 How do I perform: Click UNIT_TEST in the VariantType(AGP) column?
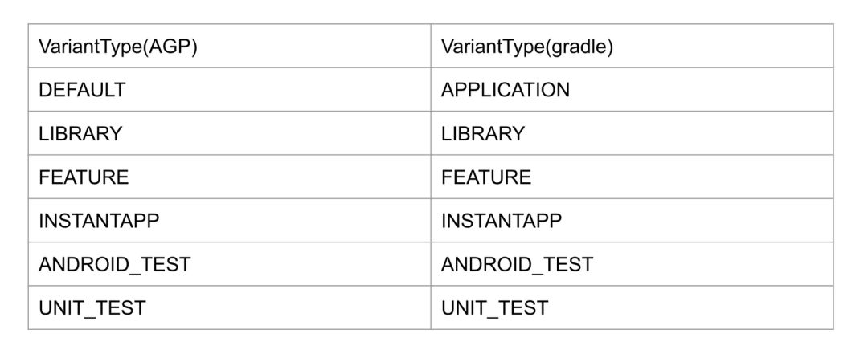[92, 307]
